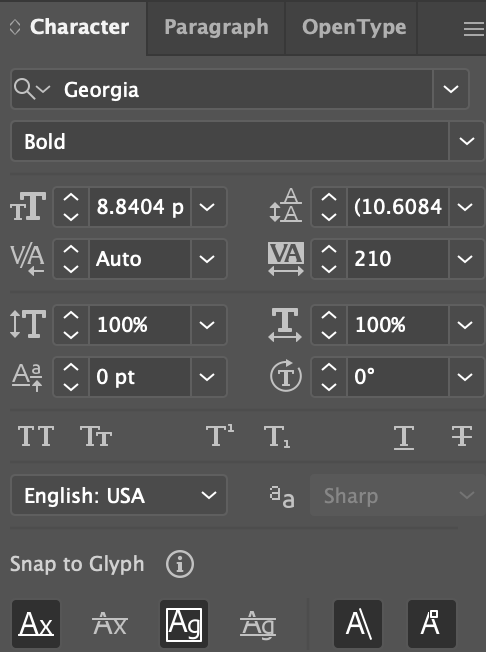Screen dimensions: 486x652
Task: Enable Superscript formatting
Action: pos(220,435)
